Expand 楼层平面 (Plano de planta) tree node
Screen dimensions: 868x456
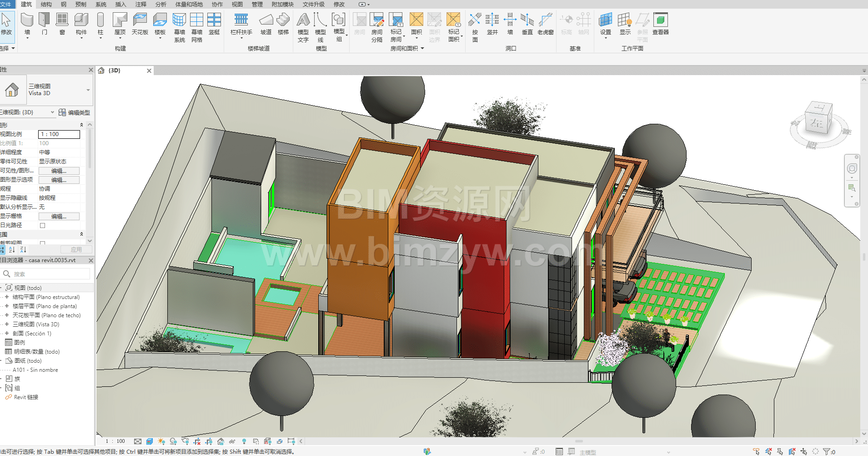(7, 306)
